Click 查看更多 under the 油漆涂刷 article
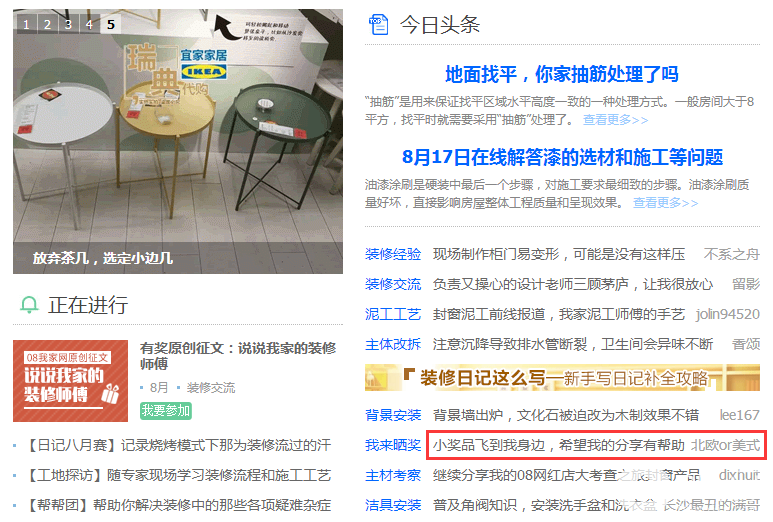 pyautogui.click(x=666, y=203)
